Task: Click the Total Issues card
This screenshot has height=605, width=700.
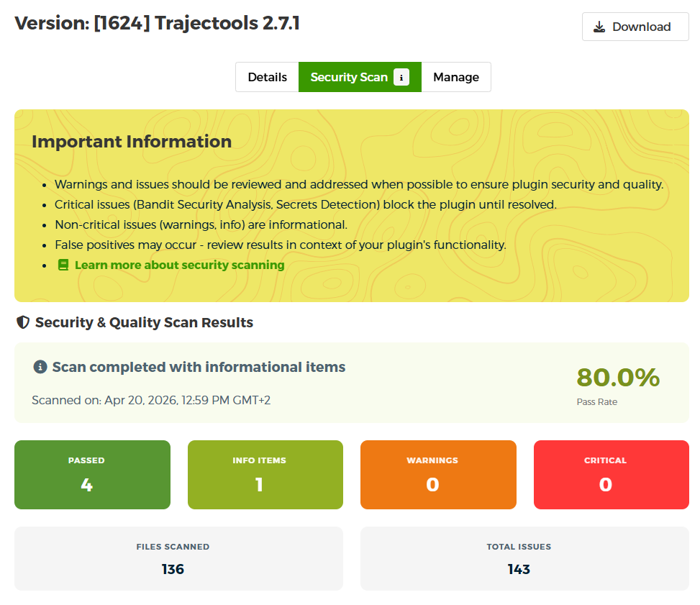Action: click(524, 558)
